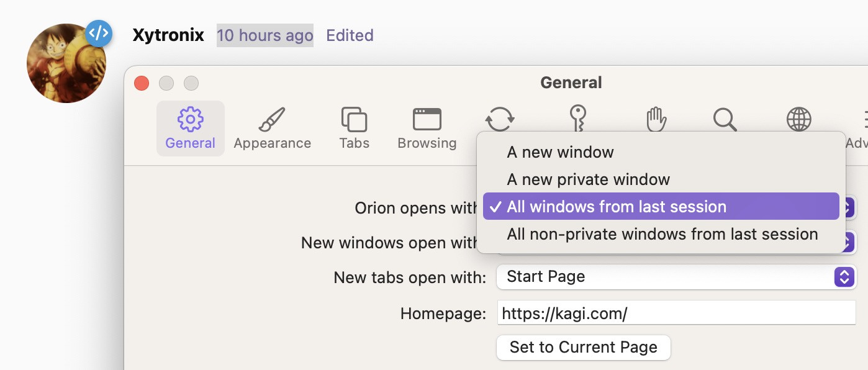Open the Tabs settings pane
This screenshot has width=868, height=370.
point(354,129)
